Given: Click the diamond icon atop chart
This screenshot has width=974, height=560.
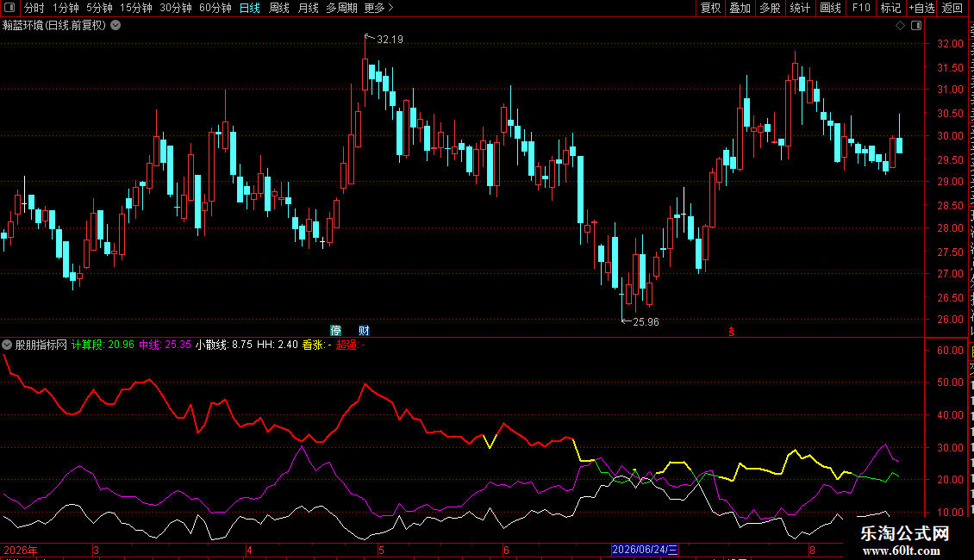Looking at the screenshot, I should point(900,26).
